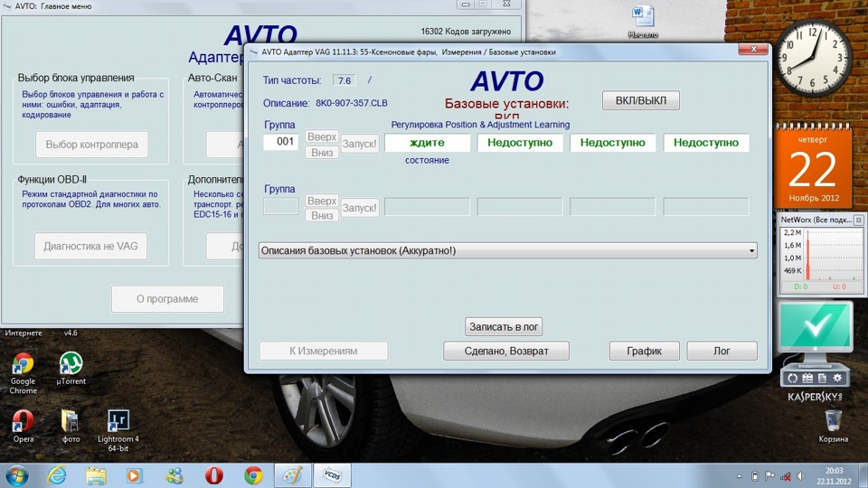The width and height of the screenshot is (868, 488).
Task: Launch Opera from the desktop icon
Action: pyautogui.click(x=23, y=427)
